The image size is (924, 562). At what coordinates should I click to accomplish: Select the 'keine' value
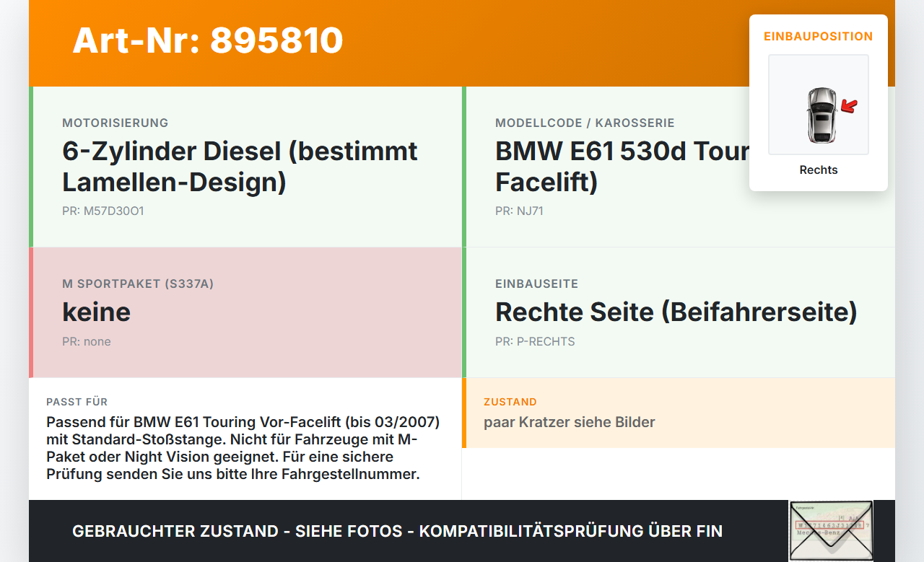point(97,312)
